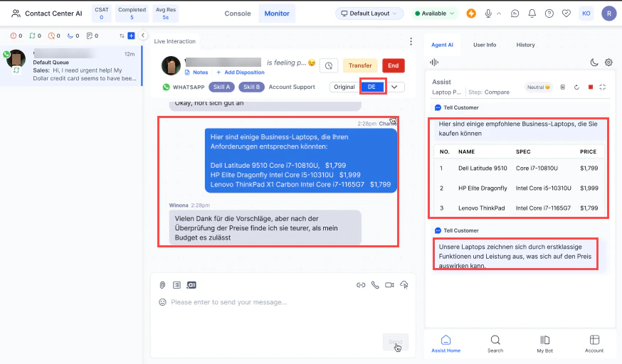Select the Skill A tag
622x364 pixels.
click(221, 87)
